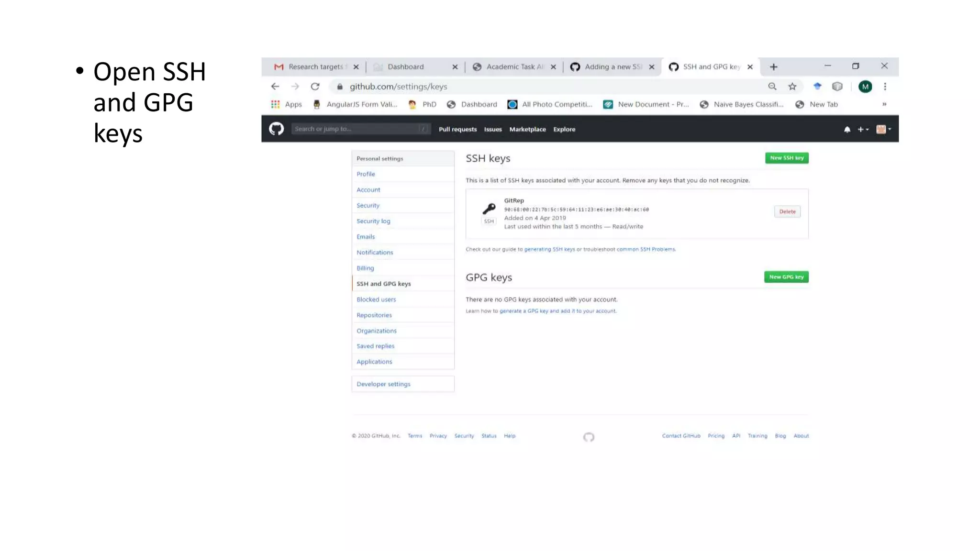Follow the generating SSH keys guide link

pos(549,249)
